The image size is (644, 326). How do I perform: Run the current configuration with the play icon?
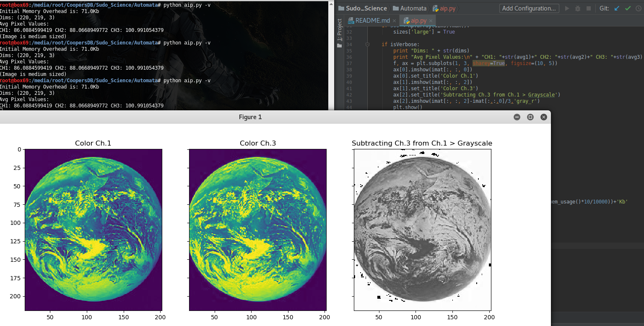point(567,8)
